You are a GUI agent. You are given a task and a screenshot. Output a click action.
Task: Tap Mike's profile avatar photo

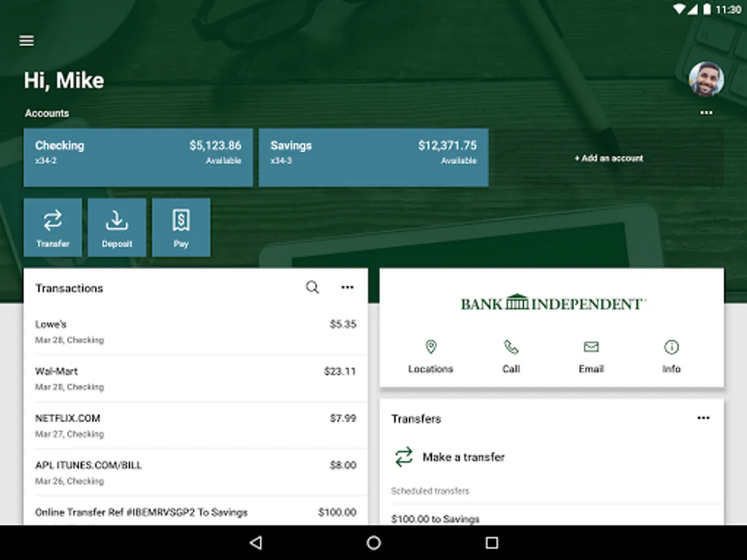pyautogui.click(x=706, y=79)
